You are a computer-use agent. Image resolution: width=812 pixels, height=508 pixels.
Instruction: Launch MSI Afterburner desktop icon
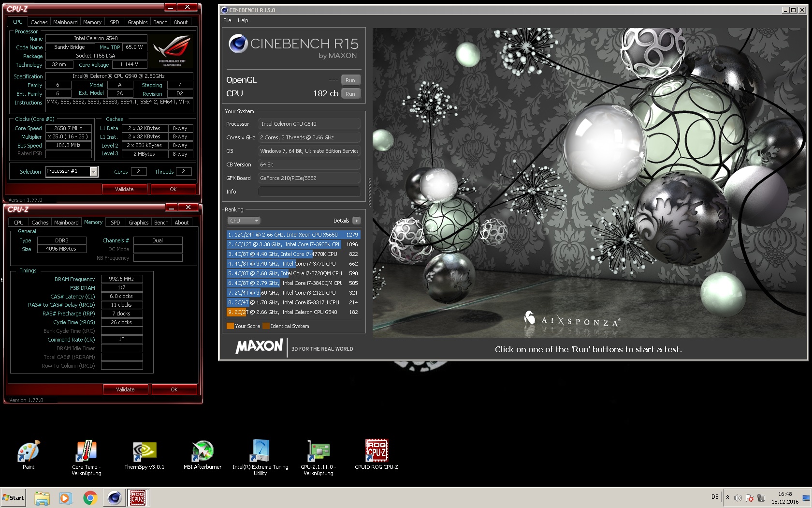coord(203,455)
